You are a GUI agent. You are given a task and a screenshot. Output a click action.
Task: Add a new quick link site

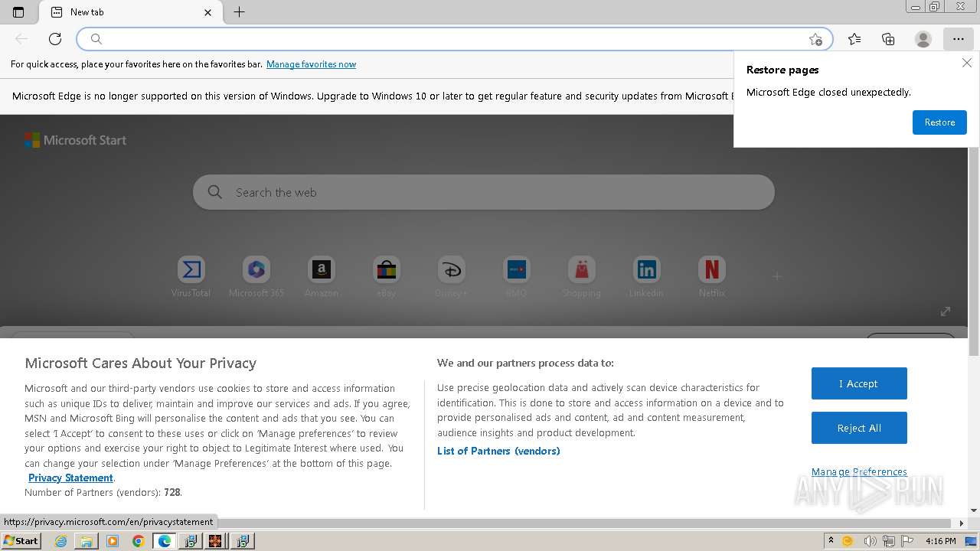click(777, 276)
